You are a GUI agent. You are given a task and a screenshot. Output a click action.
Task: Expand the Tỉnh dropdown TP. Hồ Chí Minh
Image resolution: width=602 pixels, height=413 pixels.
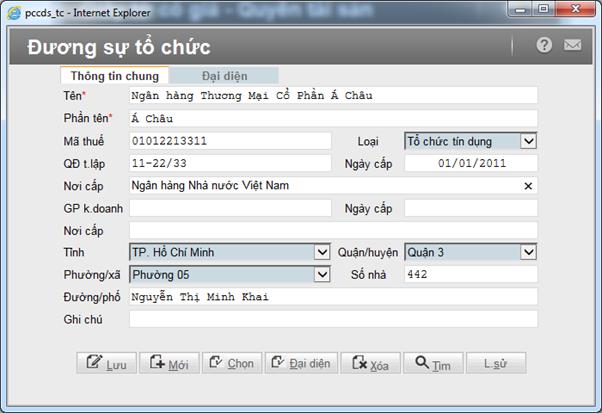tap(230, 252)
